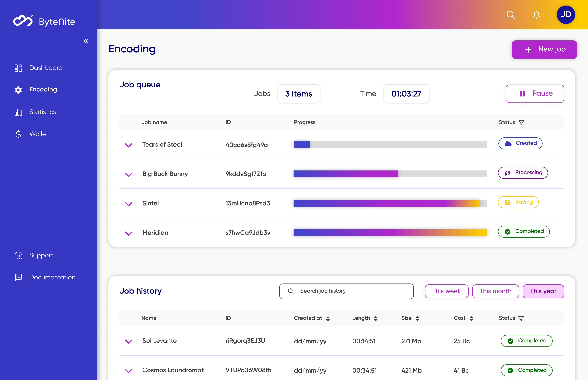Click the 271 Mb size value
This screenshot has width=588, height=380.
pos(411,341)
